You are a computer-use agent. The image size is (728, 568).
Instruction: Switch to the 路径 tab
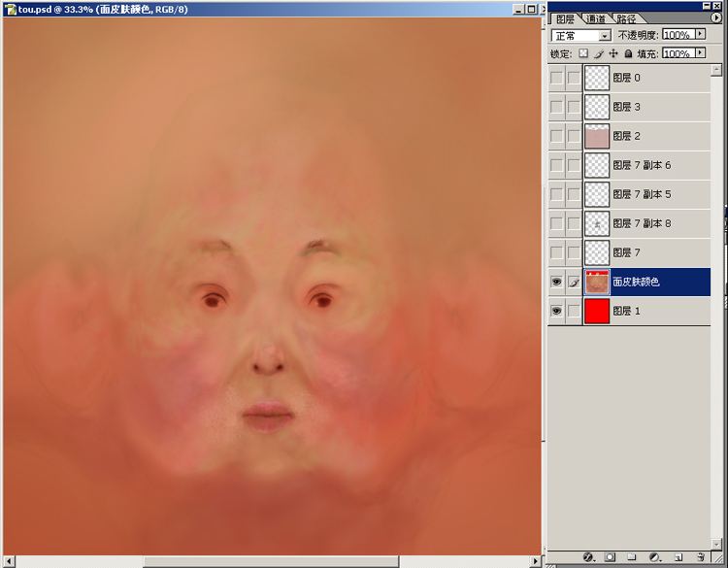[626, 18]
